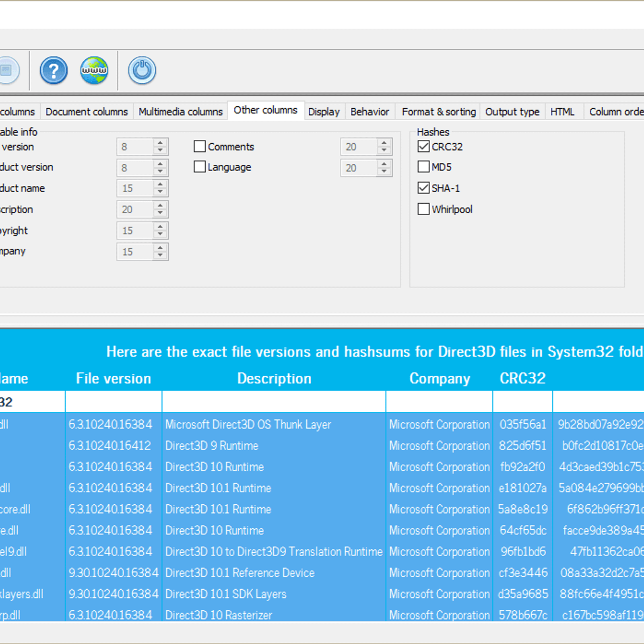Viewport: 644px width, 644px height.
Task: Uncheck the SHA-1 hash checkbox
Action: [423, 188]
